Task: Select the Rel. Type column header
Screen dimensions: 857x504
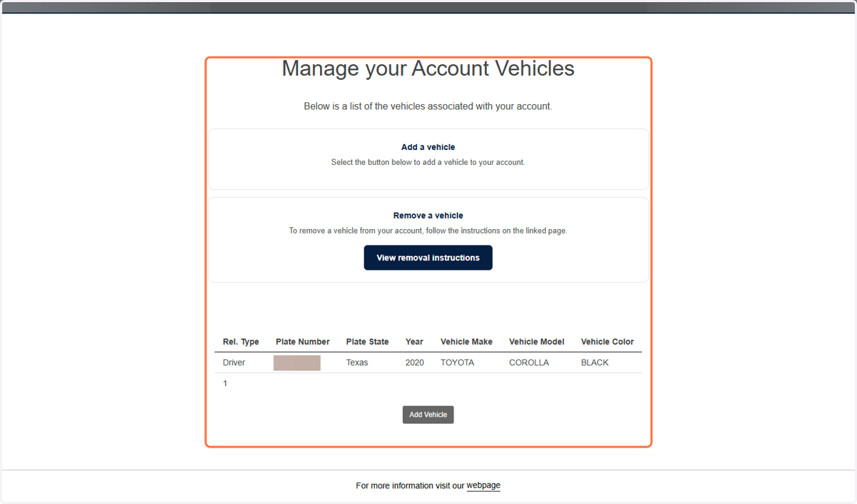Action: tap(241, 342)
